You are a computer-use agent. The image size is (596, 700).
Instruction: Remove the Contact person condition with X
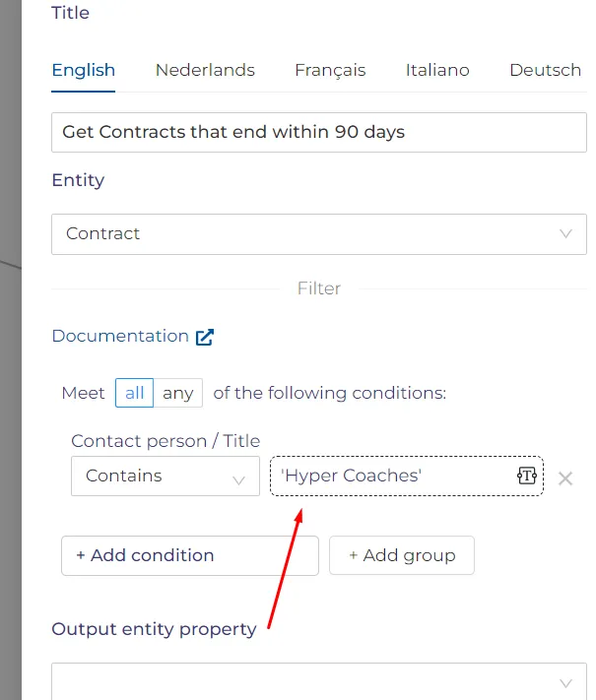click(565, 478)
